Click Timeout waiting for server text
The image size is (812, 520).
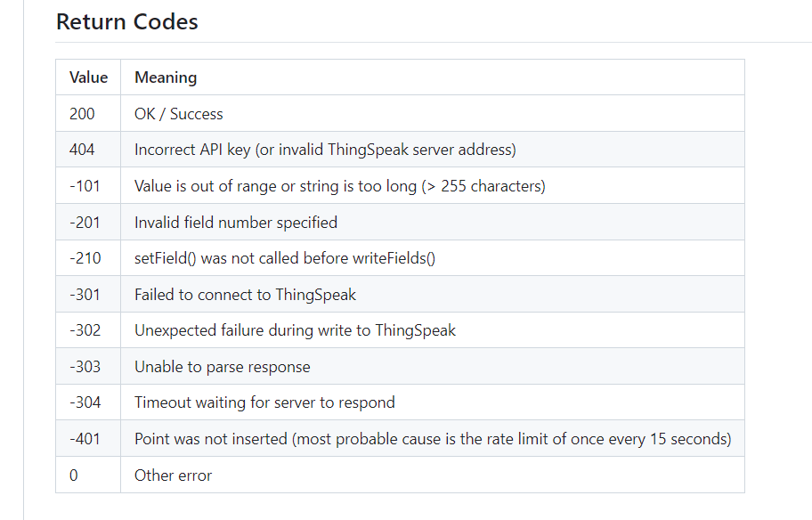(264, 402)
